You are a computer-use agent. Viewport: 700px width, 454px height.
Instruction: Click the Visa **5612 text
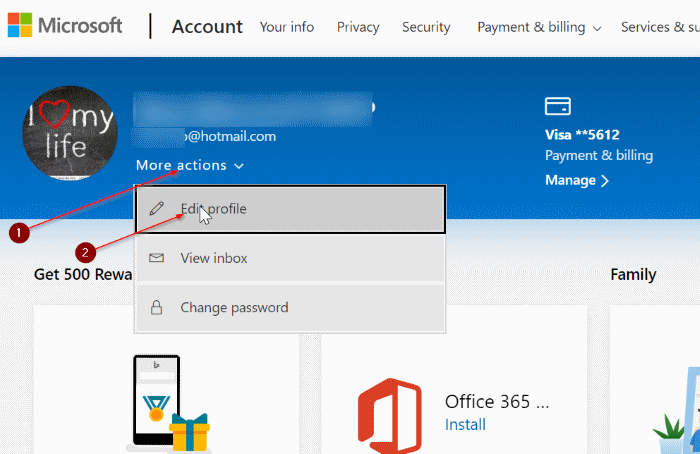582,135
